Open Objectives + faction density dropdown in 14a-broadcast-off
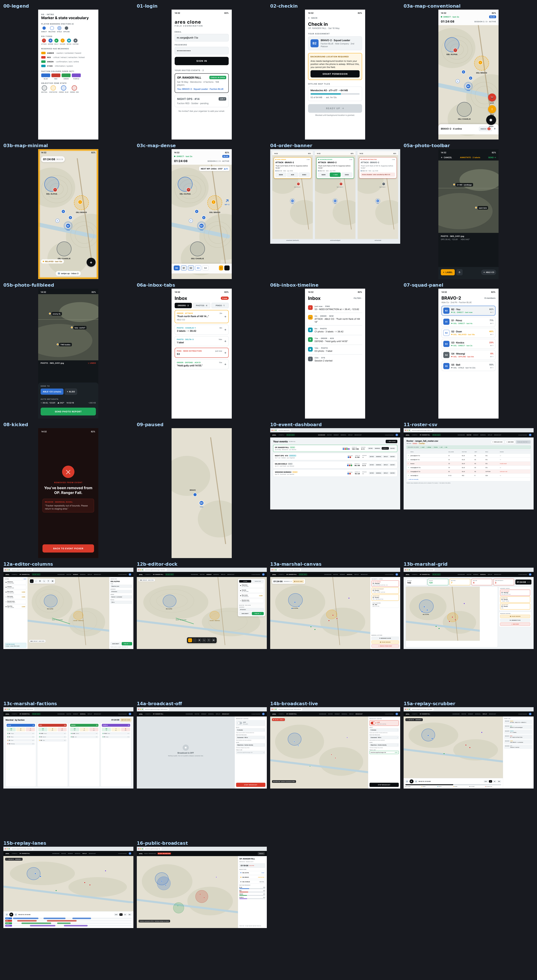This screenshot has width=537, height=980. click(x=251, y=745)
